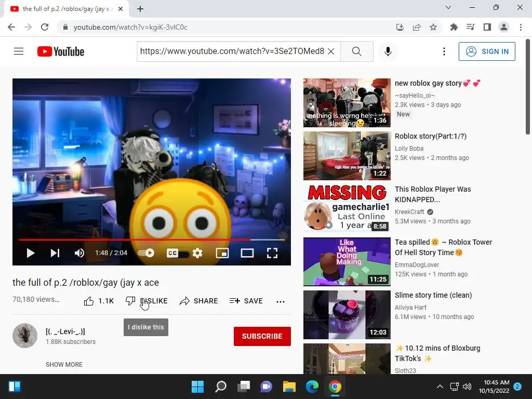Open Chrome extensions puzzle icon
This screenshot has height=399, width=532.
tap(454, 27)
